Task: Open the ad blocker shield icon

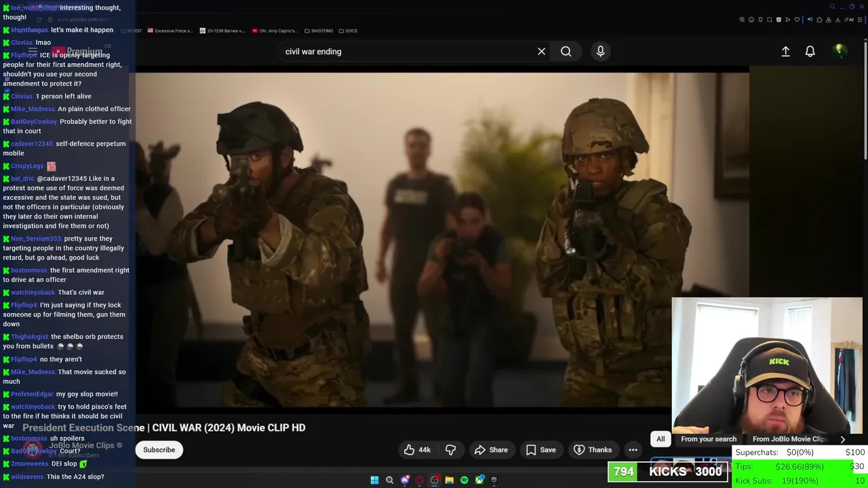Action: tap(778, 20)
